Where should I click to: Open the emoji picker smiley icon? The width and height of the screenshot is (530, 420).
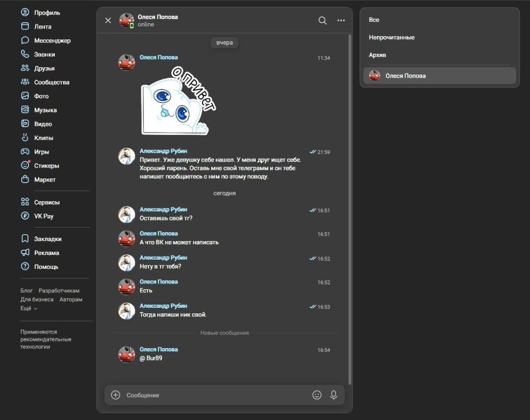[317, 395]
